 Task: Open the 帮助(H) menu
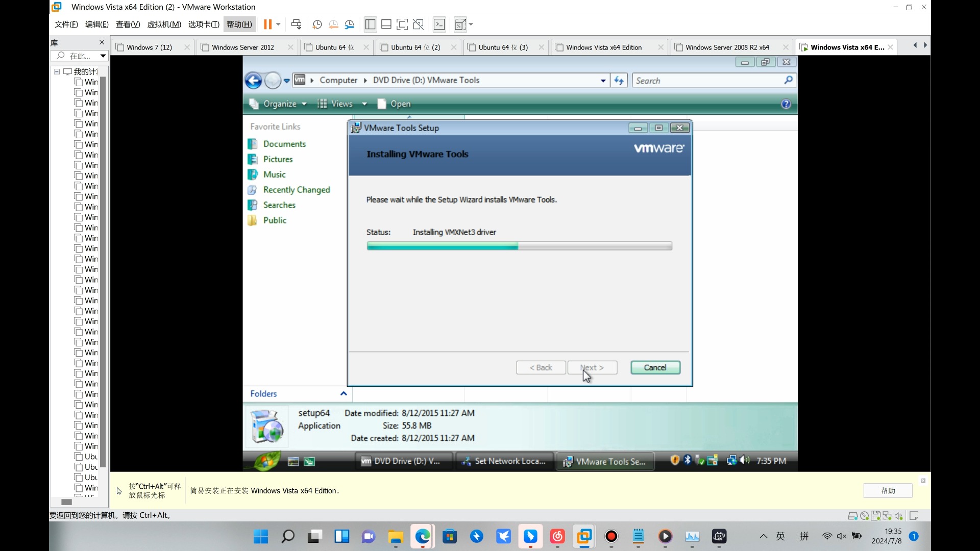(x=239, y=24)
